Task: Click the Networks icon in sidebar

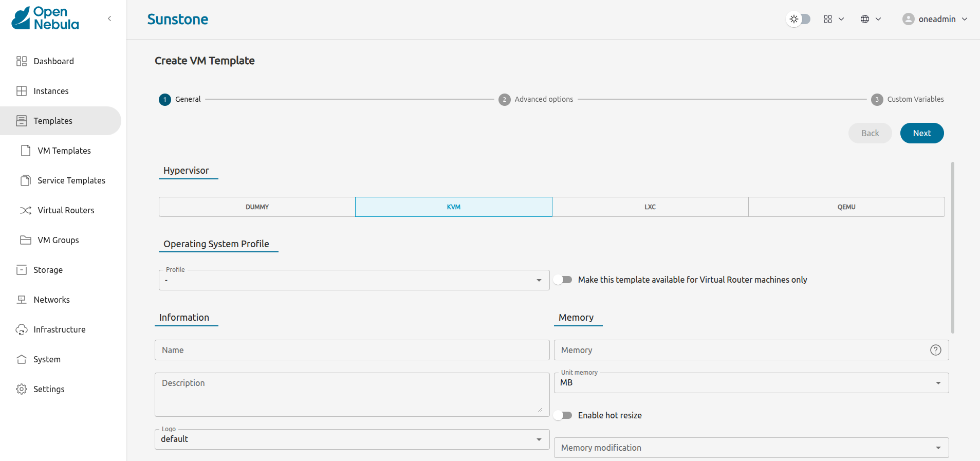Action: pos(22,300)
